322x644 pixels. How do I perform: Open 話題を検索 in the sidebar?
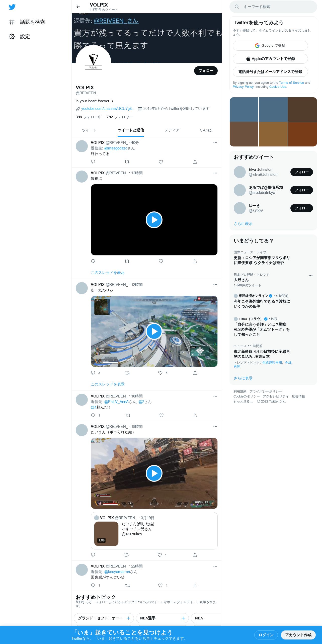(x=27, y=22)
